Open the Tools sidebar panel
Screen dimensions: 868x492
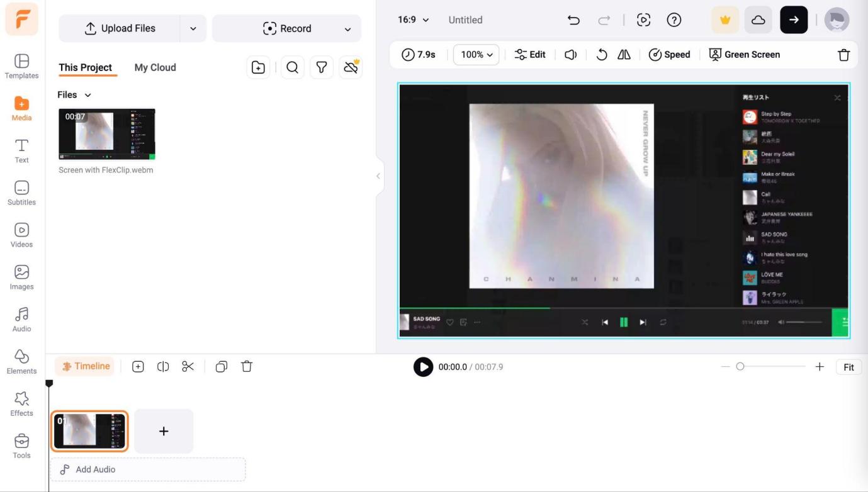point(21,446)
